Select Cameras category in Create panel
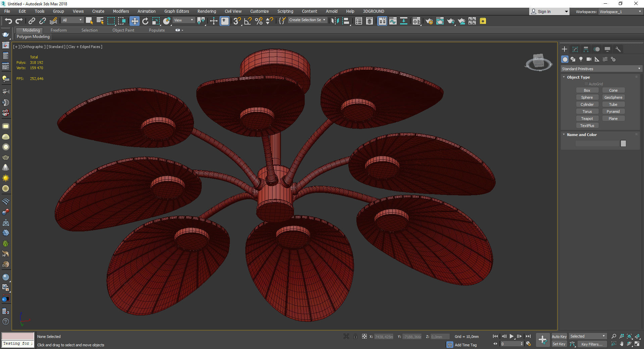The image size is (644, 349). (589, 59)
